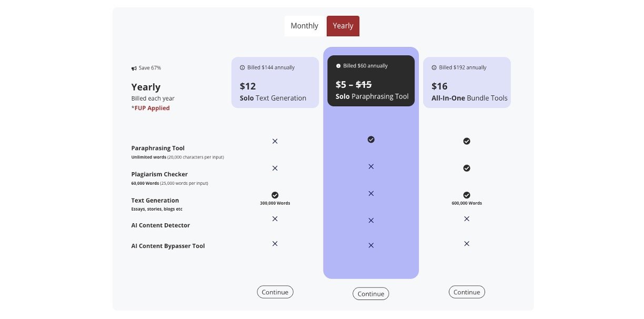Click Continue under Solo Text Generation plan

coord(275,292)
